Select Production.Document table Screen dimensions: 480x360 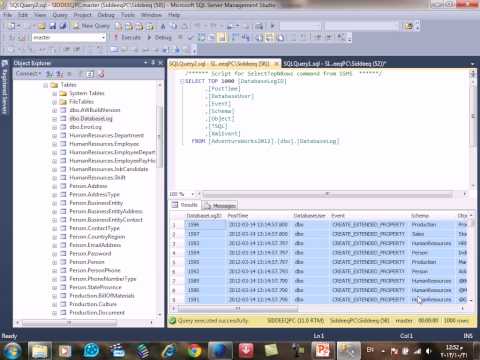97,313
